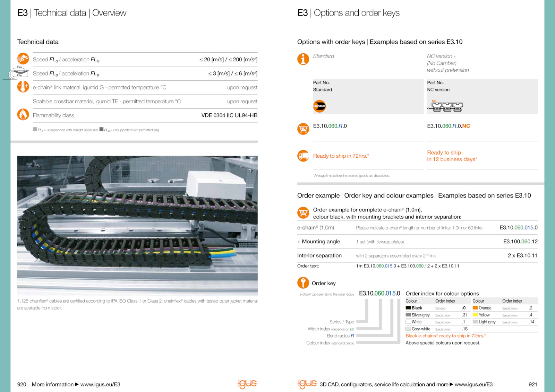This screenshot has height=392, width=555.
Task: Click the 'Bend radius R' key label
Action: tap(340, 336)
